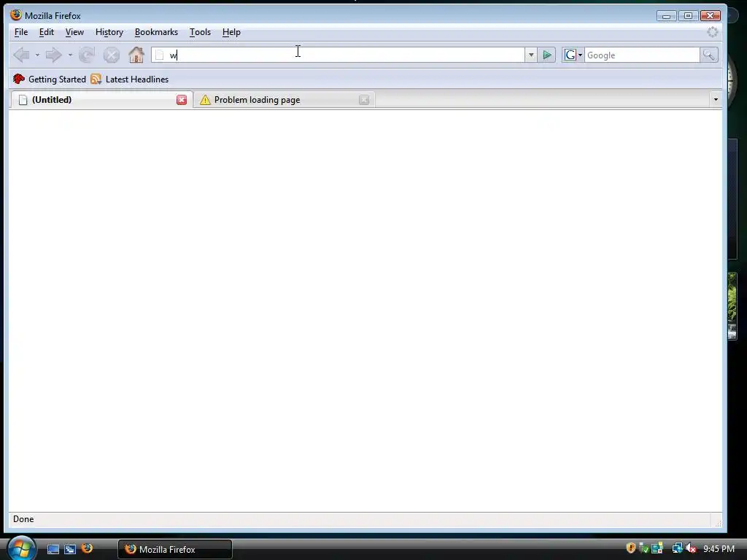The image size is (747, 560).
Task: Close the Problem loading page tab
Action: [364, 99]
